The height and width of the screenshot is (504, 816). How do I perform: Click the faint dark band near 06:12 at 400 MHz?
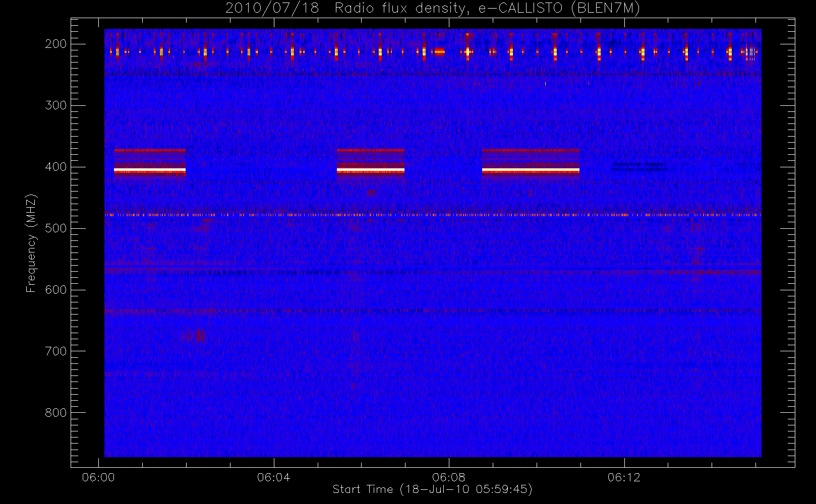tap(639, 167)
